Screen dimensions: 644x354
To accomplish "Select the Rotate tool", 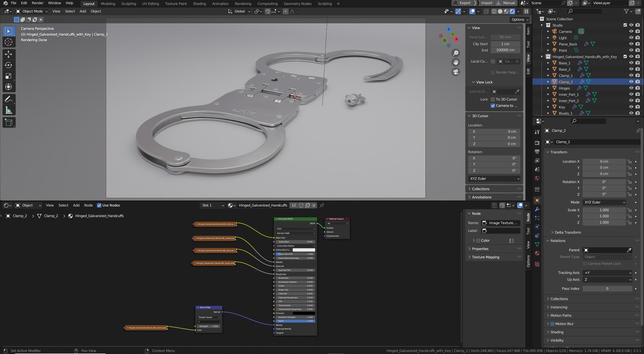I will pyautogui.click(x=9, y=65).
